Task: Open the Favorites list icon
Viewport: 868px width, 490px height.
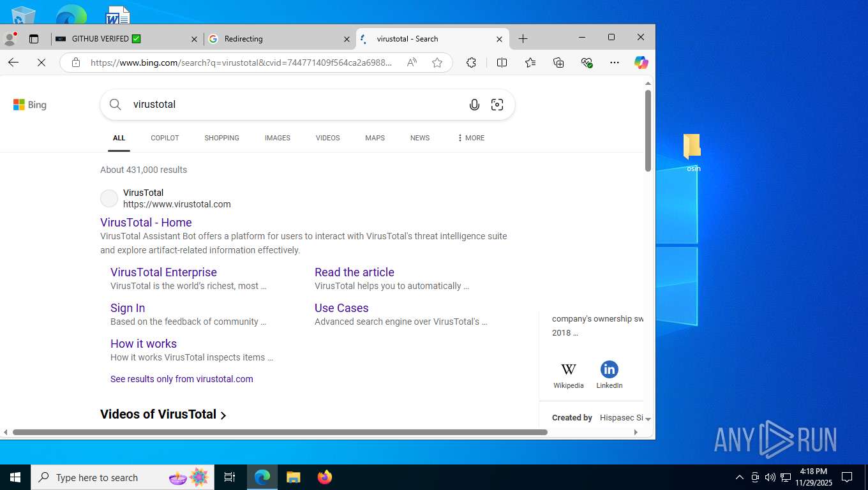Action: 530,63
